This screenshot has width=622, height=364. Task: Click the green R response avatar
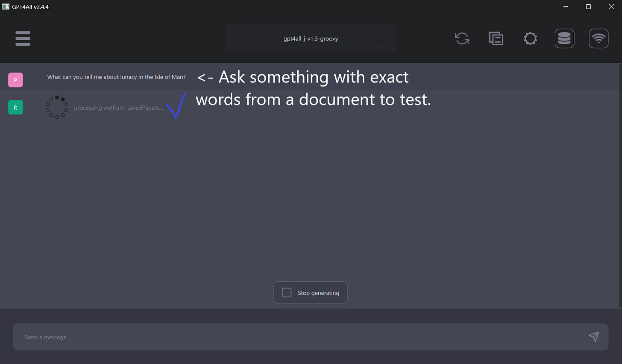[15, 108]
